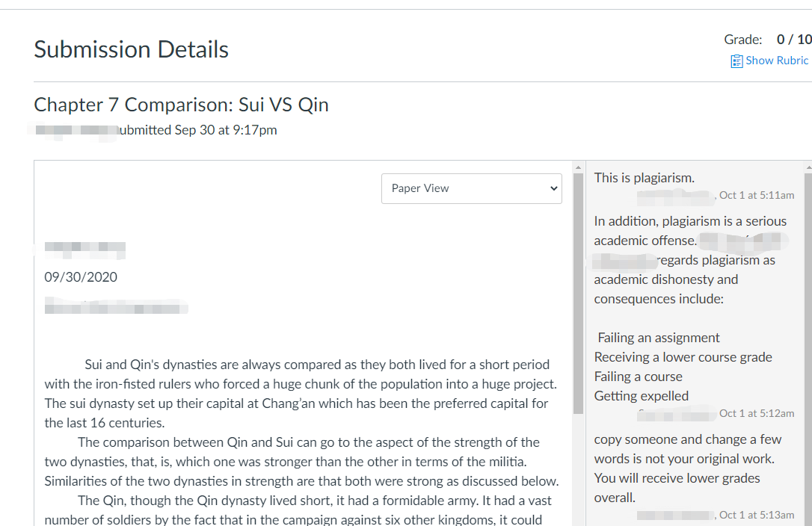
Task: Click the 09/30/2020 date in the paper
Action: [x=81, y=277]
